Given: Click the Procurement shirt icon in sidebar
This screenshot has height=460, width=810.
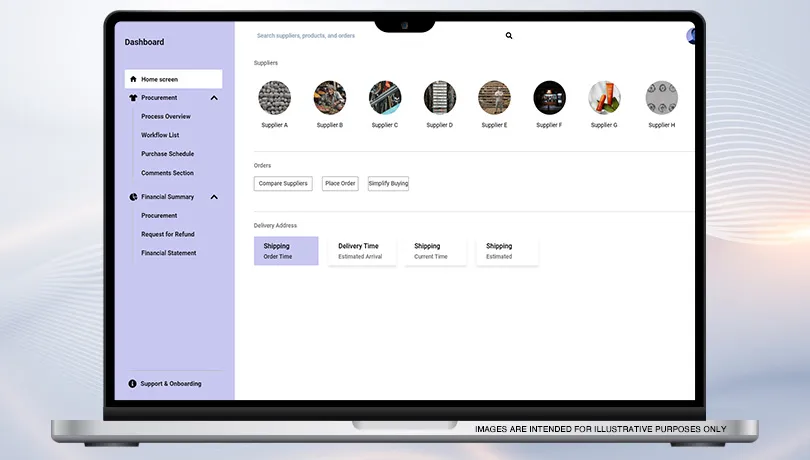Looking at the screenshot, I should pyautogui.click(x=133, y=98).
